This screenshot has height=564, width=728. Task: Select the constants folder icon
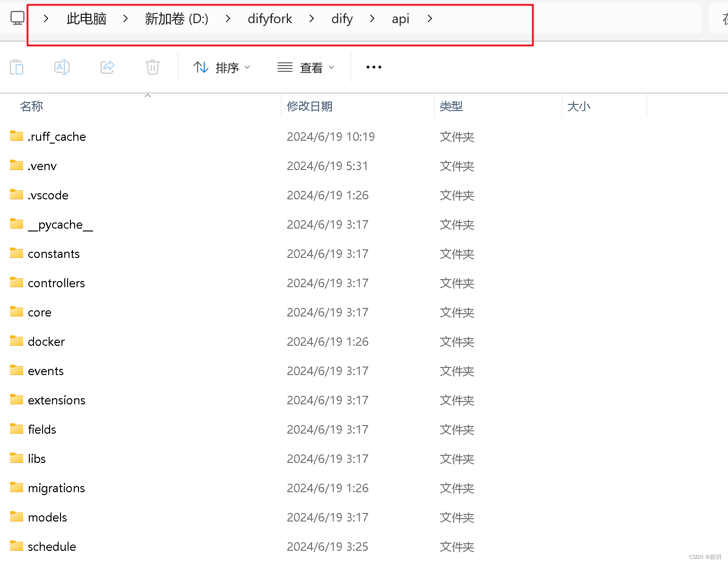tap(17, 253)
